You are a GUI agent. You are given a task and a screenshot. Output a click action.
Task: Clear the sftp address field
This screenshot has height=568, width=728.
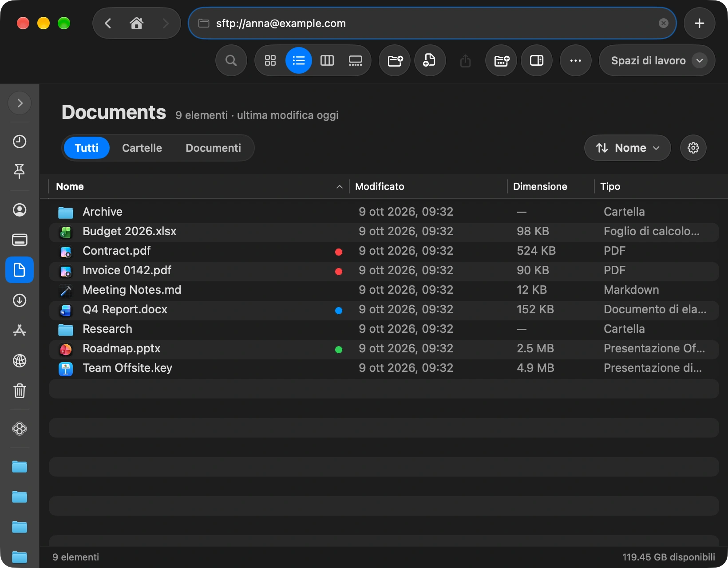pyautogui.click(x=664, y=23)
